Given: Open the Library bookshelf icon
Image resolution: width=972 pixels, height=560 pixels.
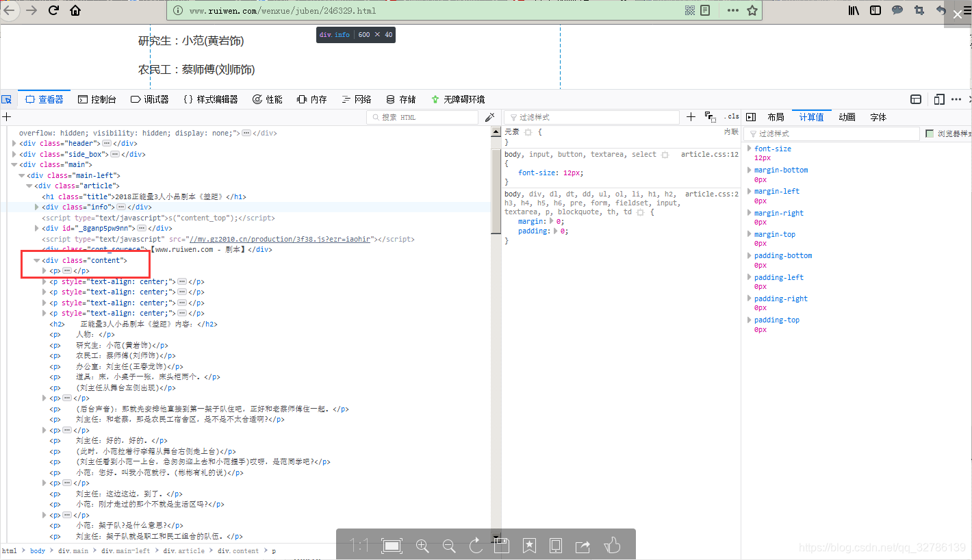Looking at the screenshot, I should [854, 10].
